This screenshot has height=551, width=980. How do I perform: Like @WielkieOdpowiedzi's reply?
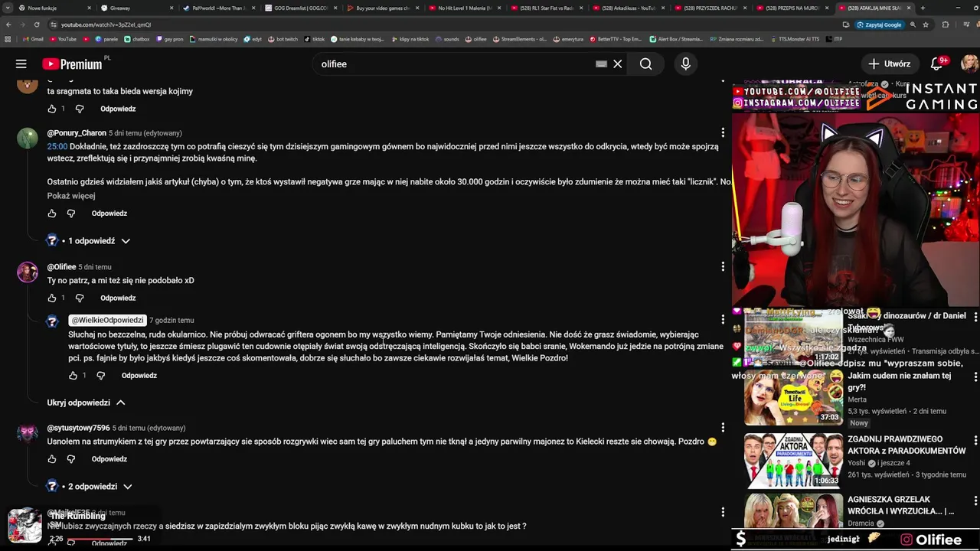73,376
